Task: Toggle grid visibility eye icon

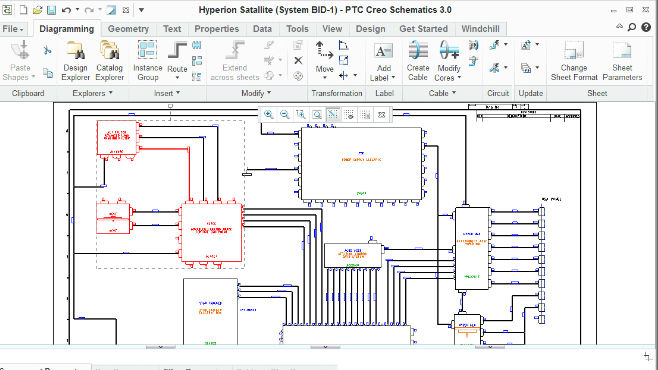Action: point(349,115)
